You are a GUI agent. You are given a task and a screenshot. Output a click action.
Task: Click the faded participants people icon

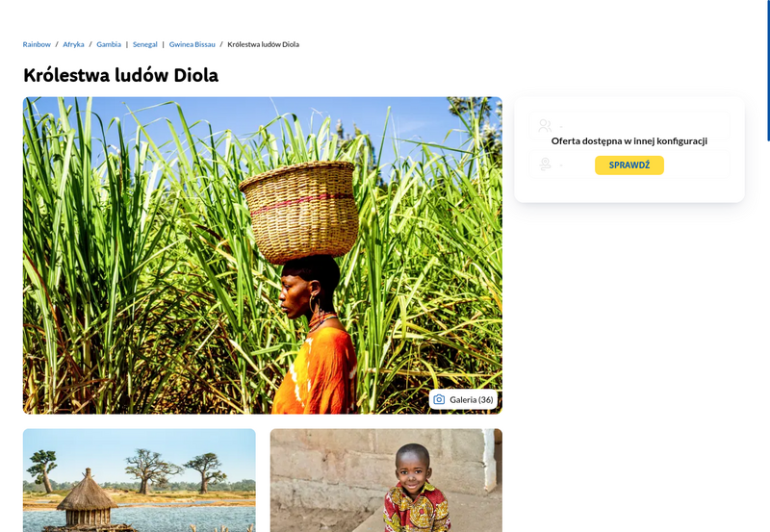pyautogui.click(x=545, y=126)
